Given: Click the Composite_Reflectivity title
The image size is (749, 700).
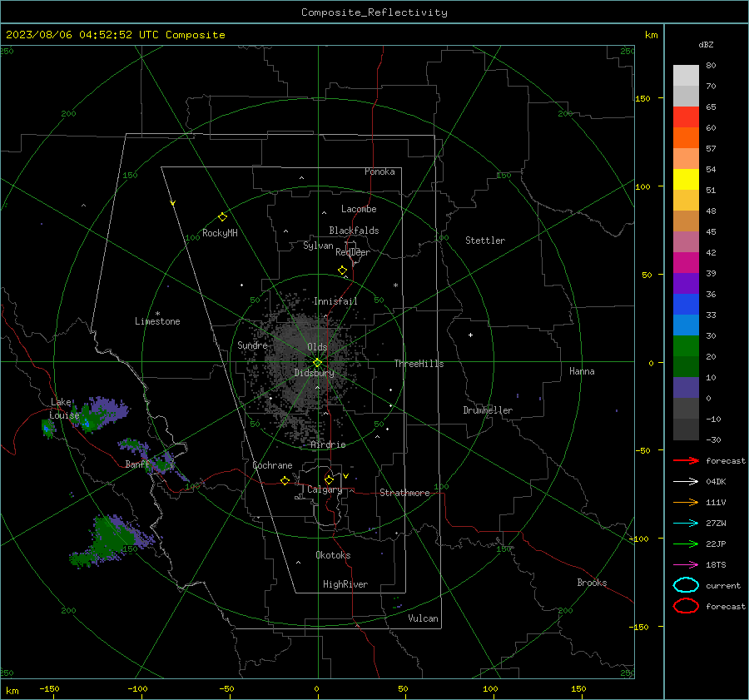Looking at the screenshot, I should point(374,12).
